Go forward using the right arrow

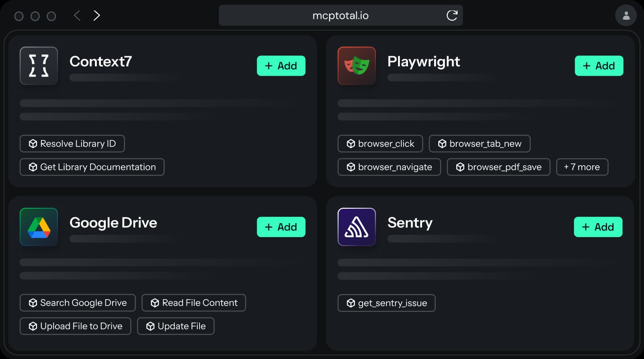click(96, 16)
